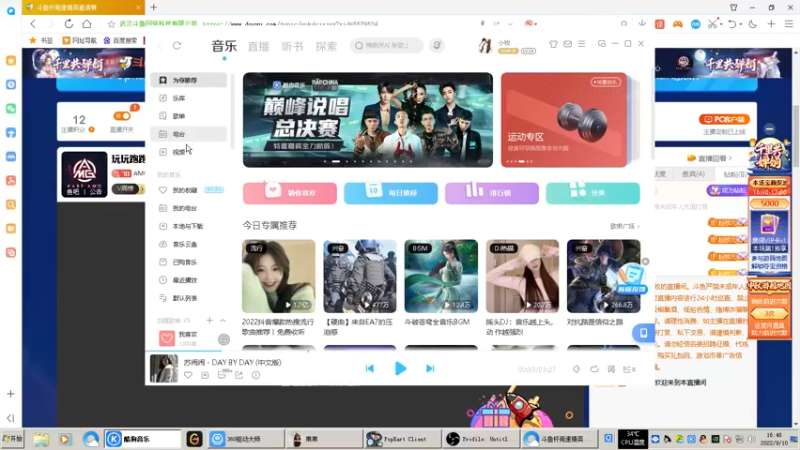Click the pink 猜你喜欢 button
Viewport: 800px width, 450px height.
tap(290, 193)
